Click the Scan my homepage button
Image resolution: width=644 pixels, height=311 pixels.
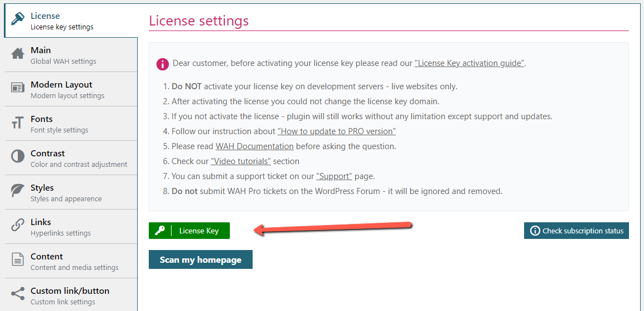coord(200,259)
